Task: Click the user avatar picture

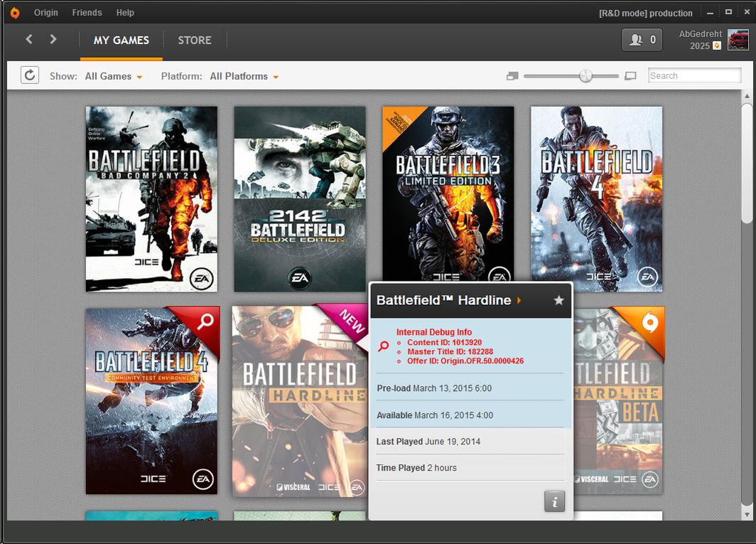Action: [738, 40]
